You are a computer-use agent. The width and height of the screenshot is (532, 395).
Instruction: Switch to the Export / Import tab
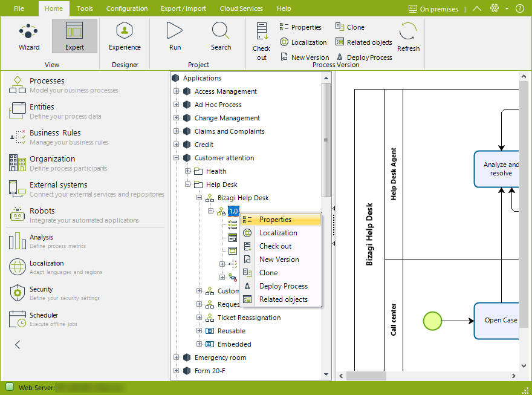coord(183,8)
